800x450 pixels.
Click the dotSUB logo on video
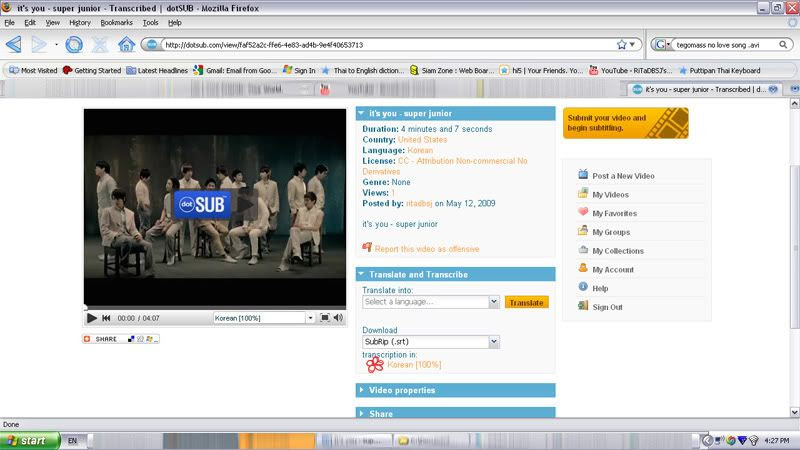202,205
